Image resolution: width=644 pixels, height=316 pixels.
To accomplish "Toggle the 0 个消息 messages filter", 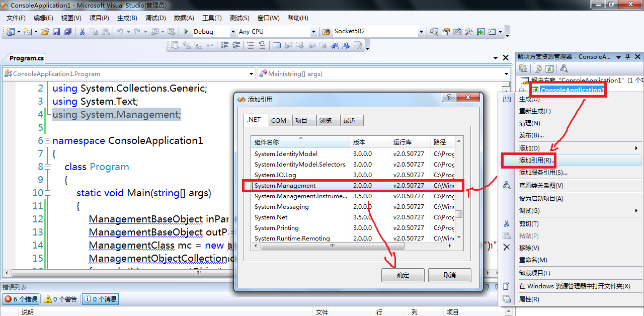I will tap(100, 299).
